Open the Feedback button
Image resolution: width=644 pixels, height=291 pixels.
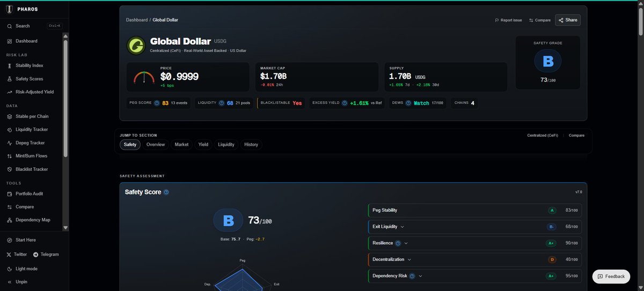pyautogui.click(x=611, y=277)
